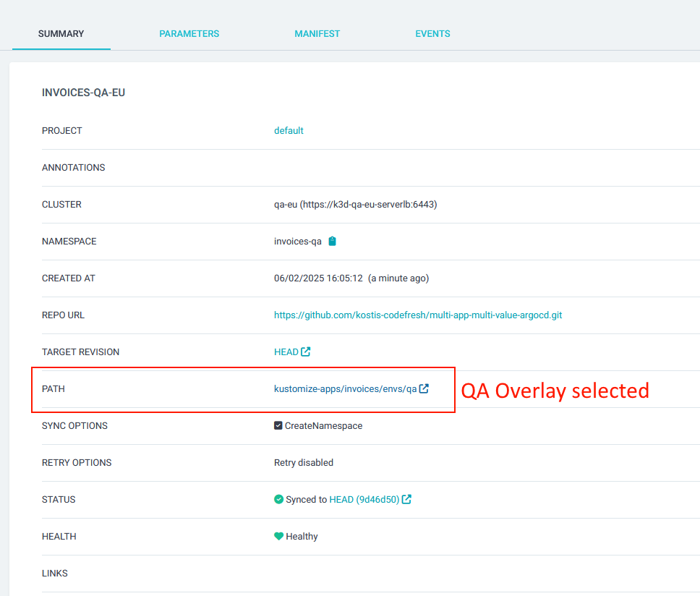Open the default project link
Screen dimensions: 700x596
(289, 130)
